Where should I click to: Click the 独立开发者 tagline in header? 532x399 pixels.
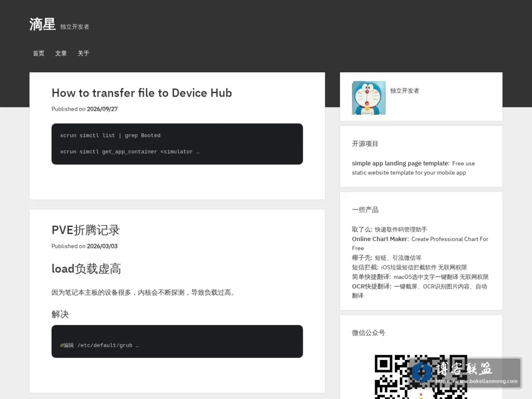click(75, 27)
